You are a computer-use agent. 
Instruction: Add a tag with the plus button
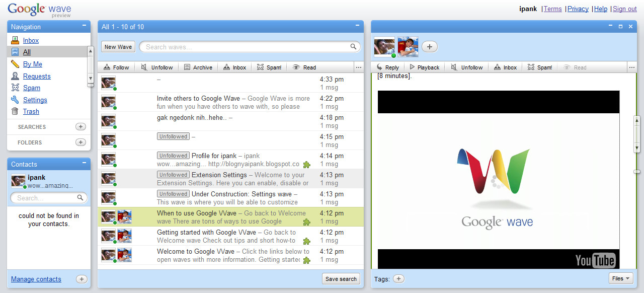(x=398, y=278)
